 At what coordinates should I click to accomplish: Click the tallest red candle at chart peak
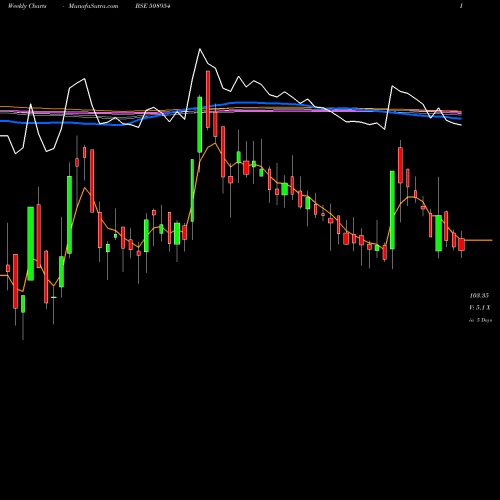click(208, 99)
